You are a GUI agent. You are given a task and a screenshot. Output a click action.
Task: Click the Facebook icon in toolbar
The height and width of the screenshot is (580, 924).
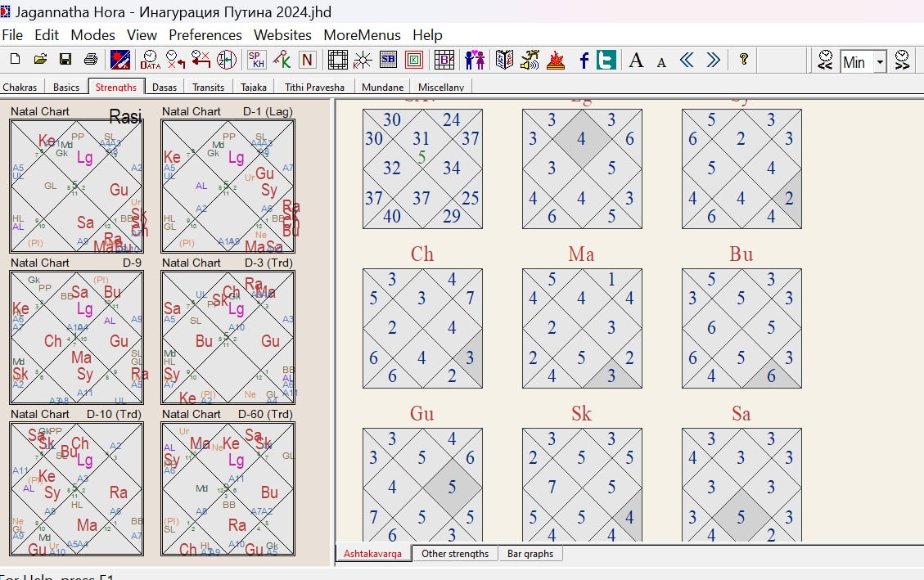(584, 60)
